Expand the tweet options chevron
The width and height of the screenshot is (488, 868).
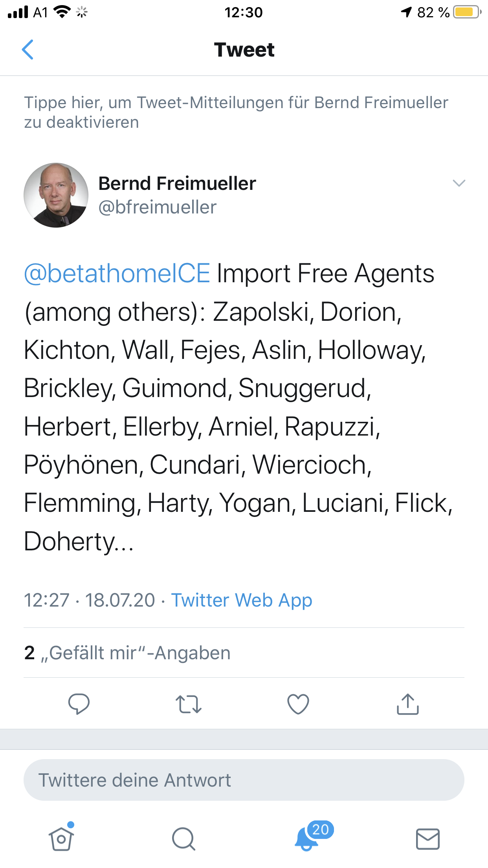tap(459, 183)
